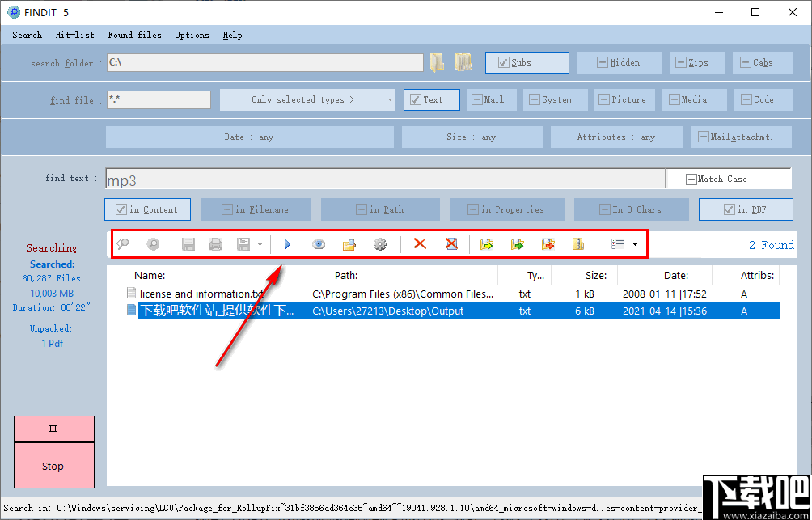Click the Stop button
This screenshot has height=520, width=812.
[x=54, y=466]
